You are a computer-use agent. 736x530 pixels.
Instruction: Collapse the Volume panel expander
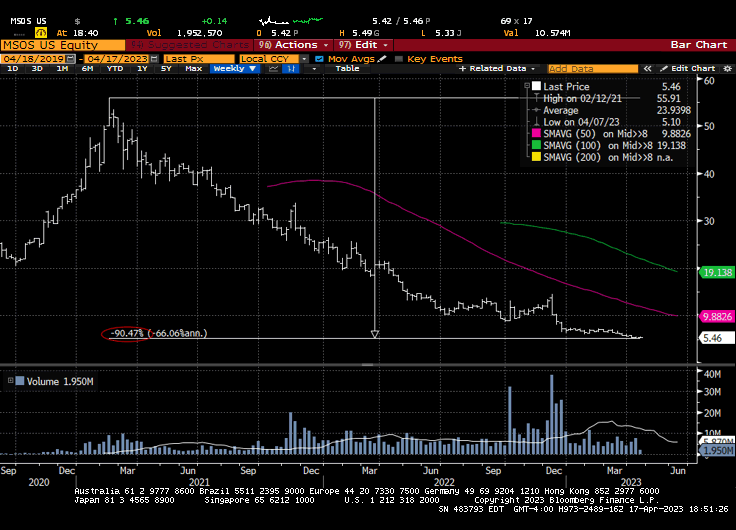10,380
